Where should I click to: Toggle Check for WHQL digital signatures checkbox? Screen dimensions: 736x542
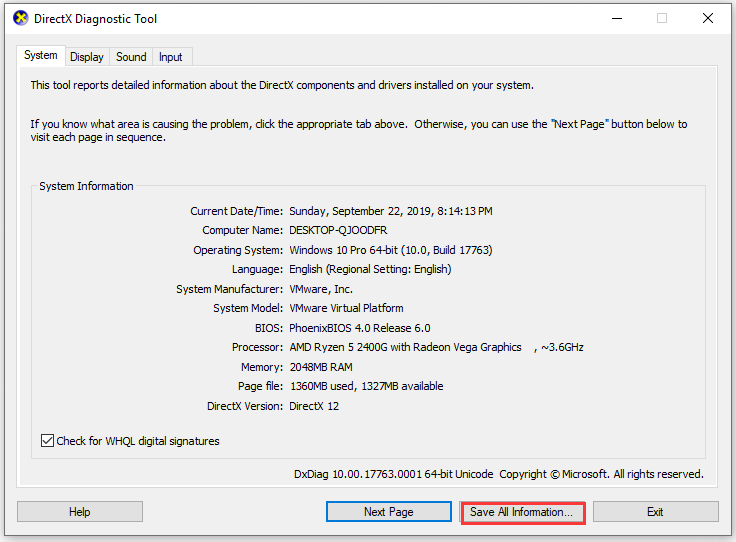point(47,441)
